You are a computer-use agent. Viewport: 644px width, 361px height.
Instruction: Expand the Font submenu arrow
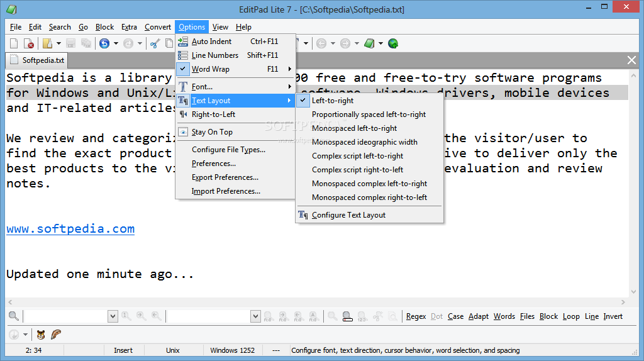point(289,87)
